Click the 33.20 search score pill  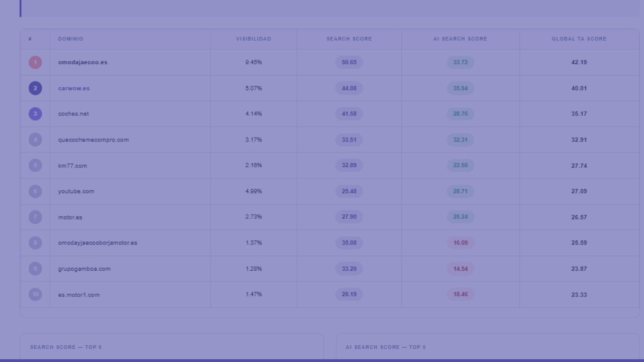349,269
